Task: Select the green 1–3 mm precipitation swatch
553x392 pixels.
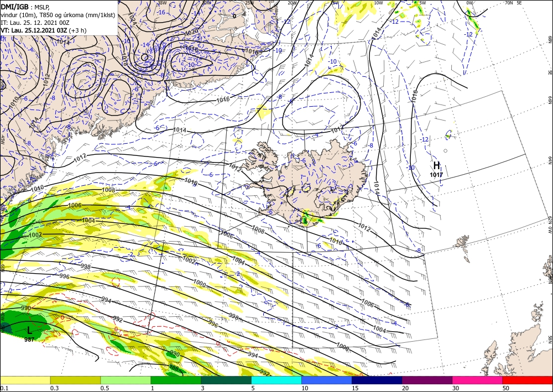Action: pyautogui.click(x=176, y=380)
